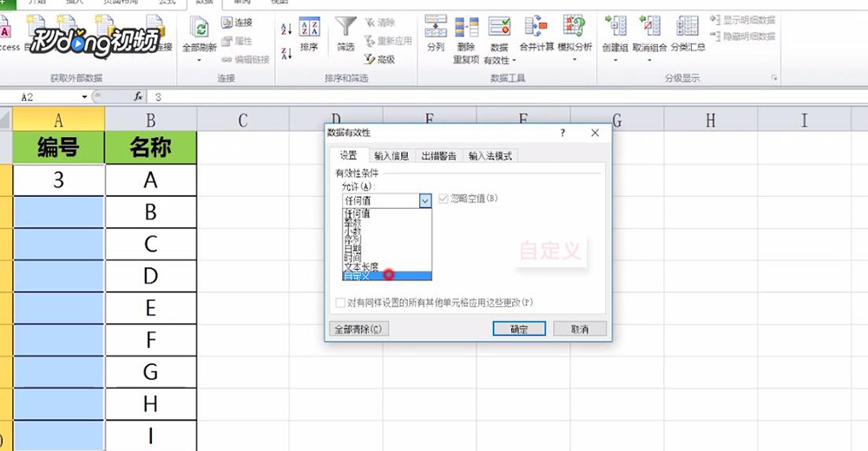This screenshot has width=868, height=451.
Task: Click Text to Columns (分列)
Action: coord(436,33)
